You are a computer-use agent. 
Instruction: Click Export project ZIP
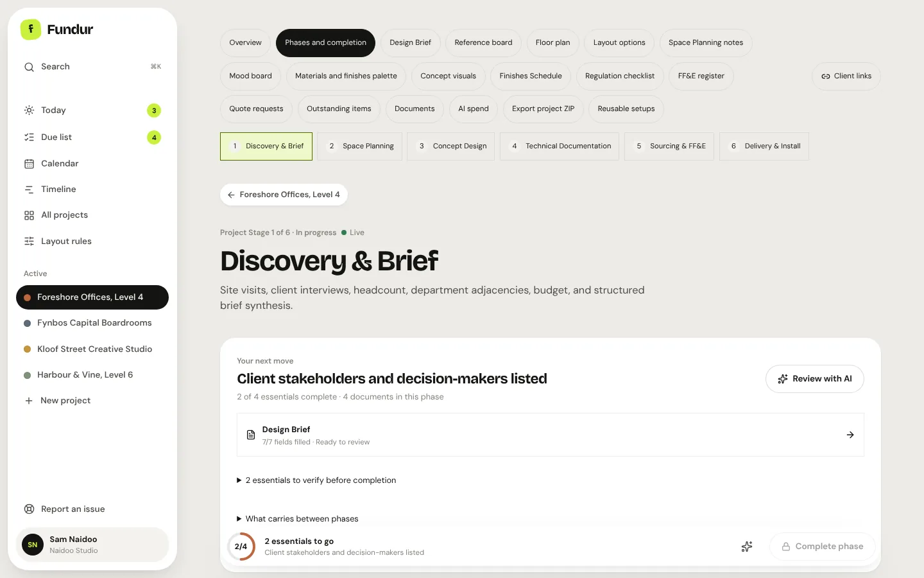point(543,109)
